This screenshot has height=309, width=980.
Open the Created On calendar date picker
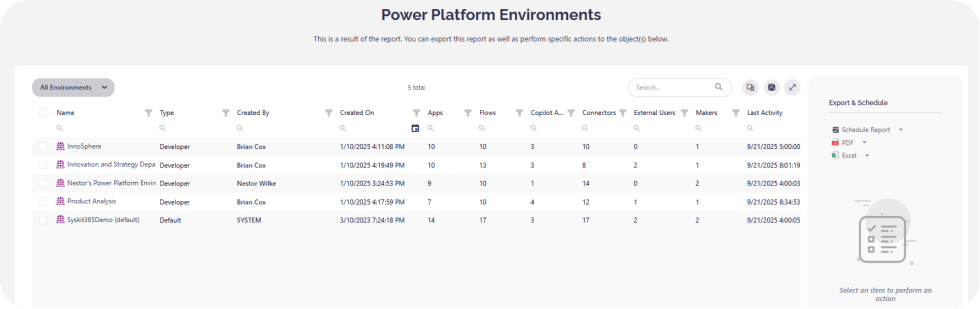[415, 128]
